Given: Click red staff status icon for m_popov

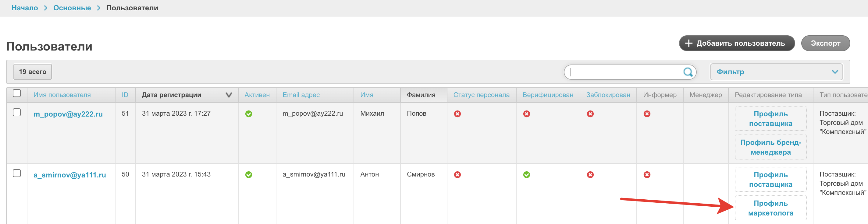Looking at the screenshot, I should click(457, 114).
